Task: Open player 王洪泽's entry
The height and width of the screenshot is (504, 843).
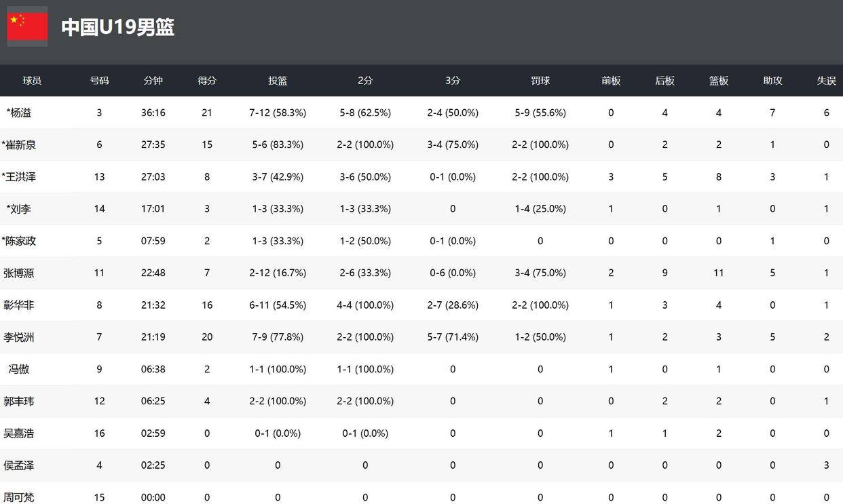Action: click(19, 177)
